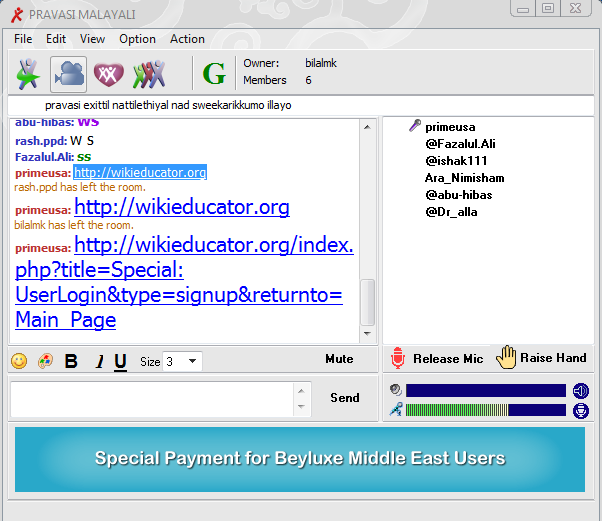Click the group of people toolbar icon

[x=149, y=74]
